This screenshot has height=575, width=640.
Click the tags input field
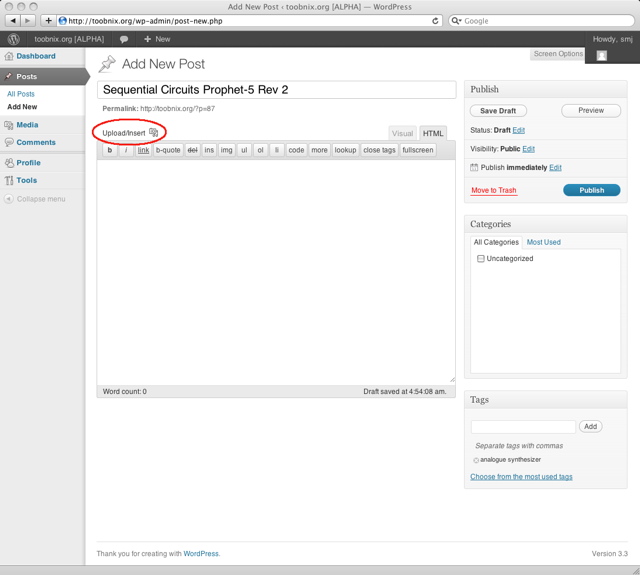click(523, 426)
